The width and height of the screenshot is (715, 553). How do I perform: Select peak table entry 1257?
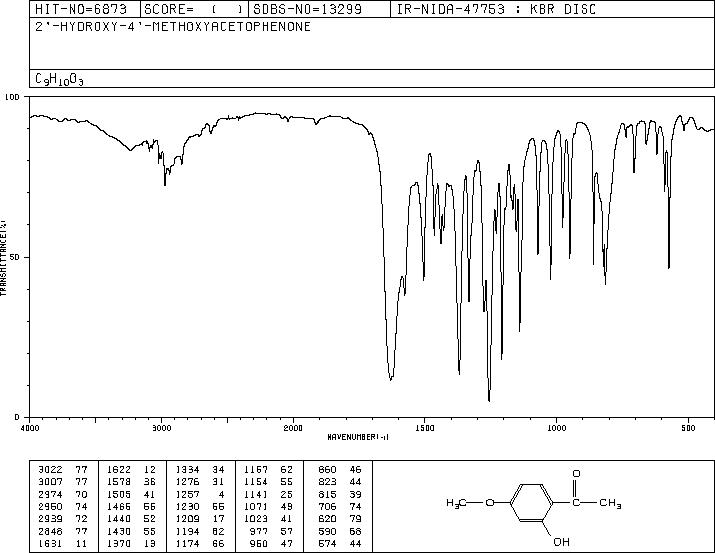[200, 494]
